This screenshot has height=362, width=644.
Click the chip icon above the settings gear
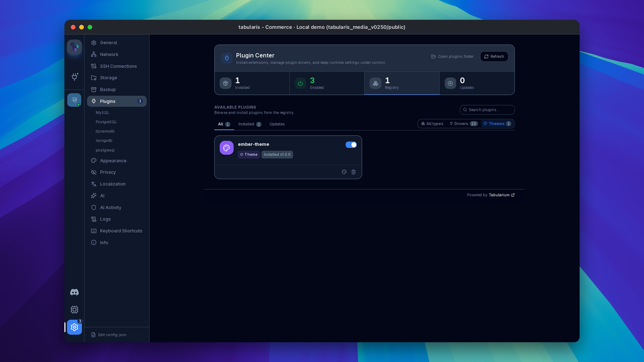(x=74, y=310)
